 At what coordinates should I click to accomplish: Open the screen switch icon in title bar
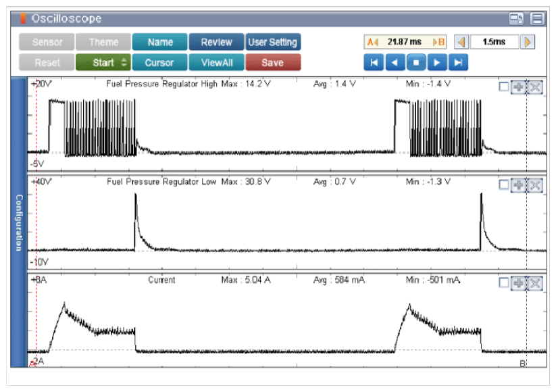516,18
